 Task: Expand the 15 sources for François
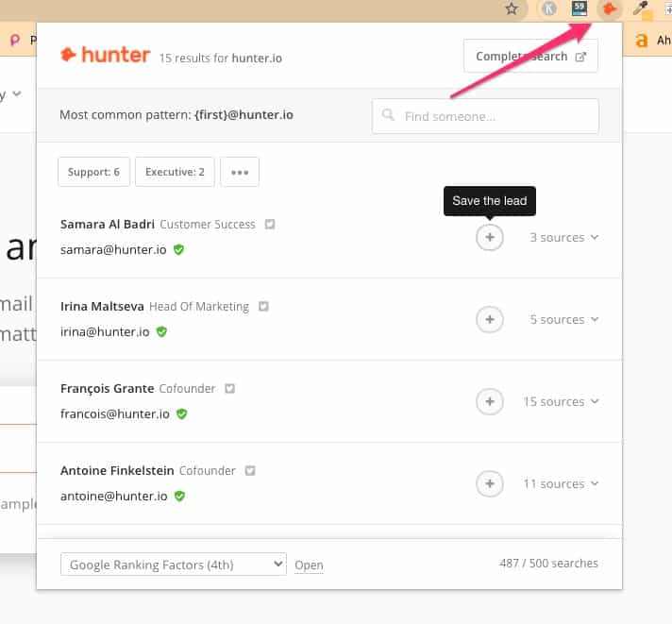561,401
